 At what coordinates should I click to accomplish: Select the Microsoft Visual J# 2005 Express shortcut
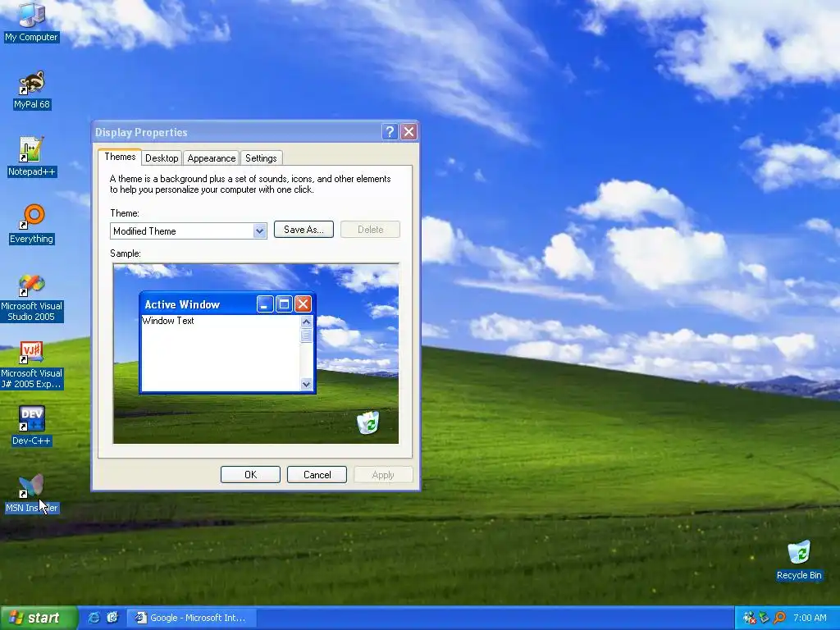click(32, 365)
